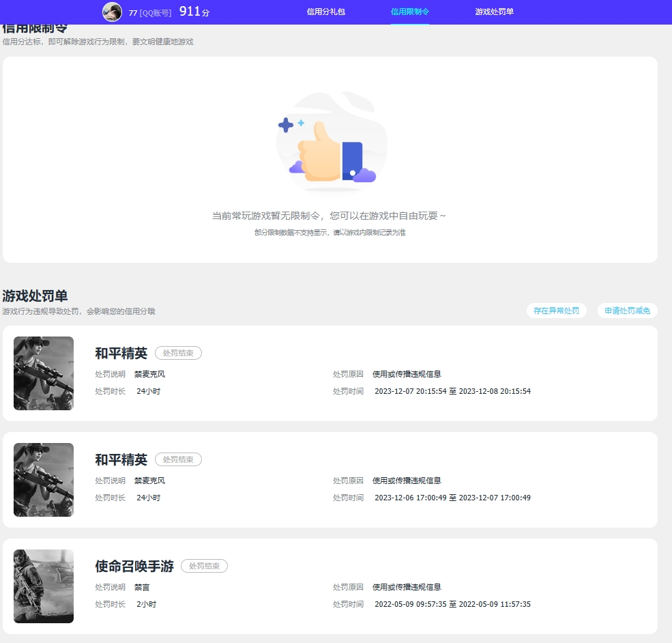Image resolution: width=672 pixels, height=643 pixels.
Task: Click penalty time 2023-12-07 20:15:54 至 2023-12-08 20:15:54
Action: tap(452, 391)
